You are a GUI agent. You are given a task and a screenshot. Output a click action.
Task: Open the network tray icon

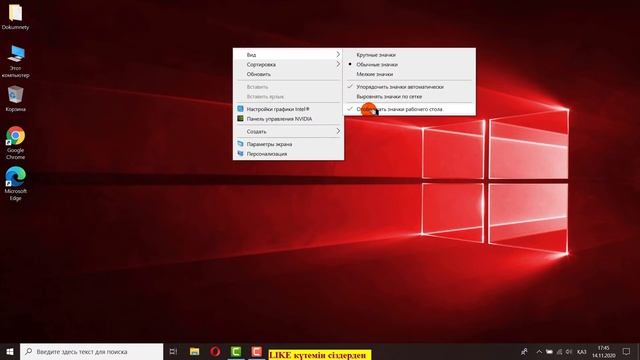[559, 352]
